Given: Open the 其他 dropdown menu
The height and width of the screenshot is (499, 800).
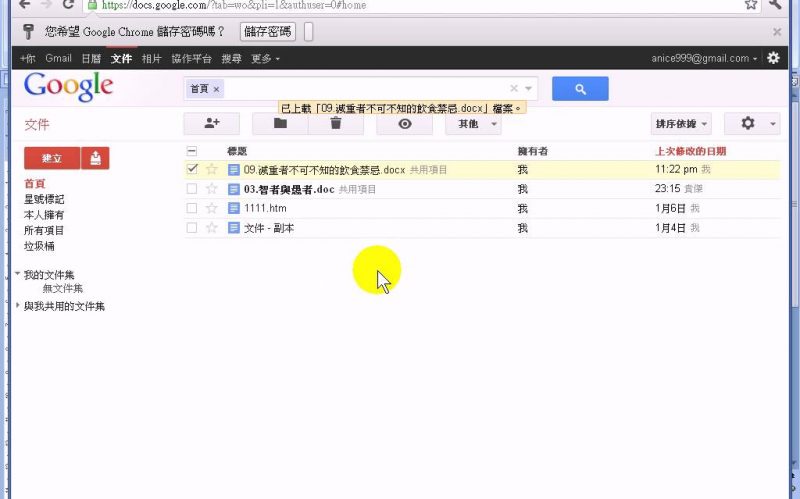Looking at the screenshot, I should 473,124.
